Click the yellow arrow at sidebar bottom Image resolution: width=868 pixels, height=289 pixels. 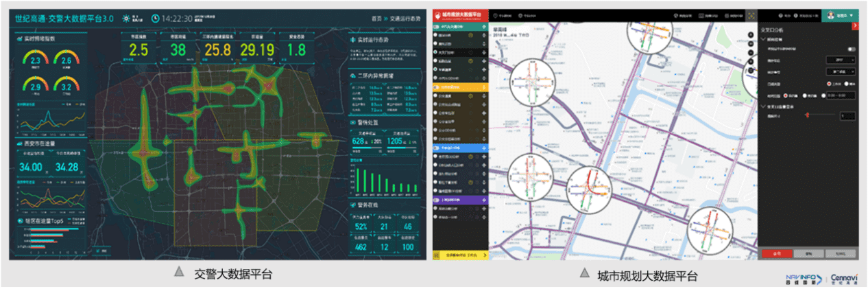484,255
